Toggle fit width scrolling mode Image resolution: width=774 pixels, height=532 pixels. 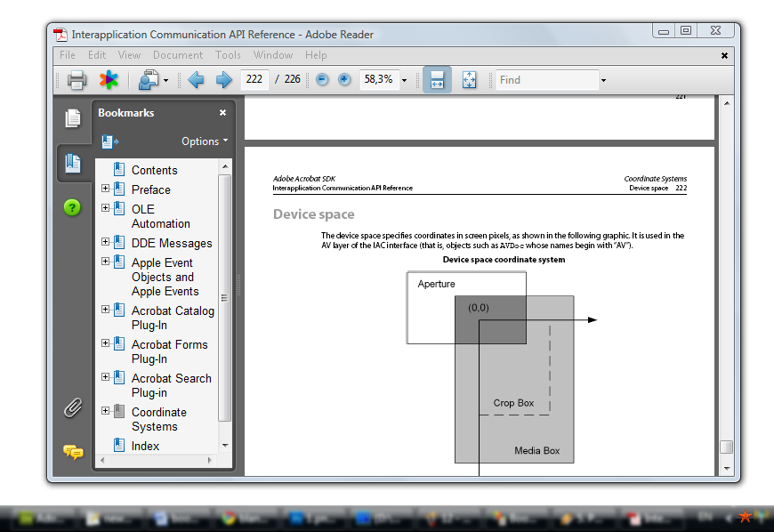tap(437, 79)
